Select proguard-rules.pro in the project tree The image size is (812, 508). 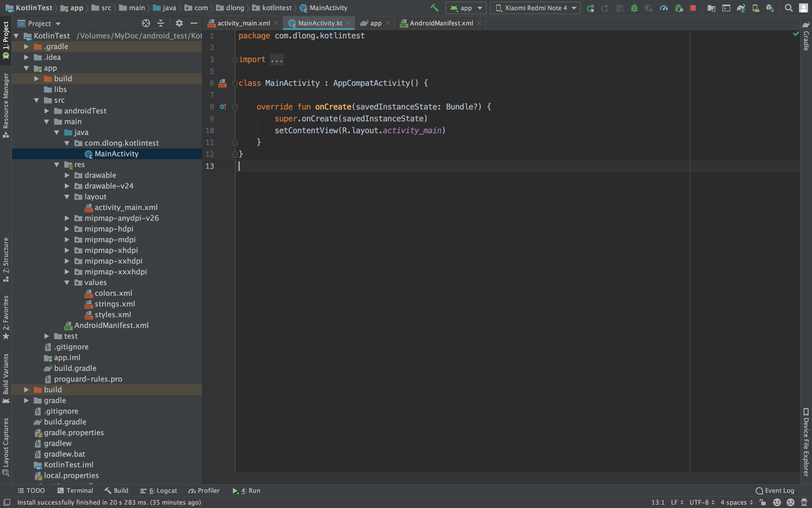[88, 379]
